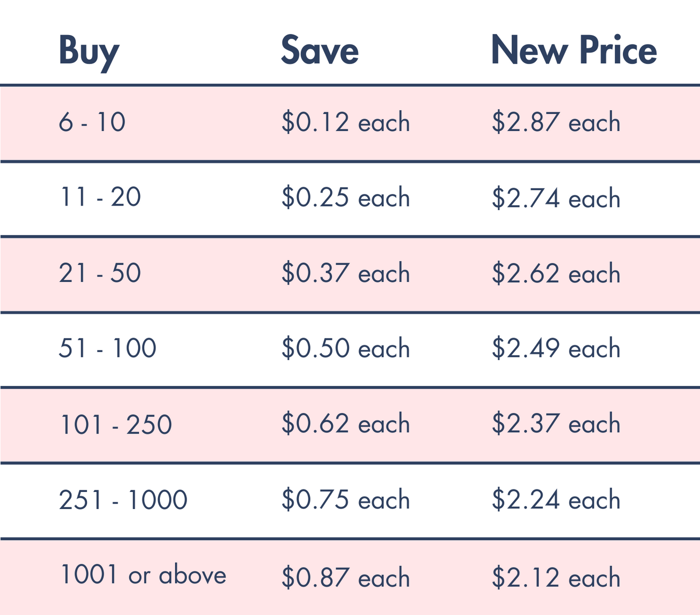Click the "Buy" column header

(88, 51)
